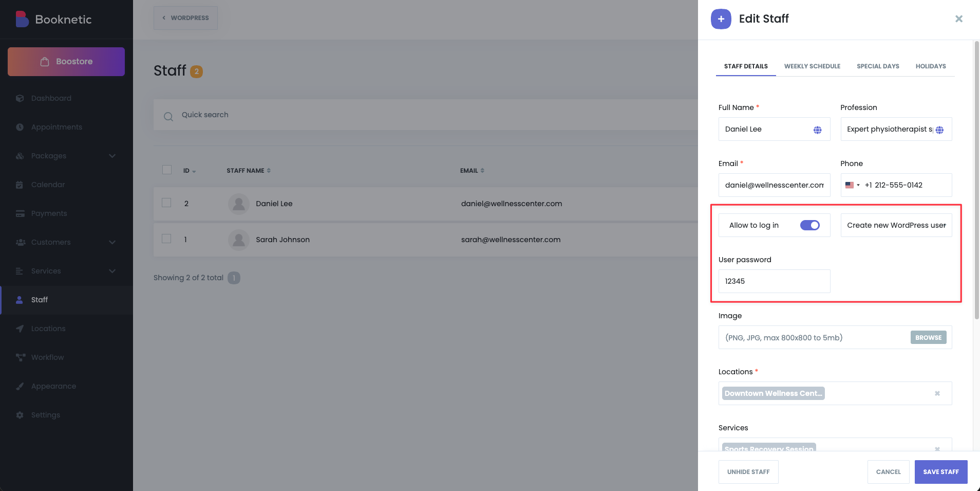The width and height of the screenshot is (980, 491).
Task: Click the globe icon in Profession field
Action: (939, 130)
